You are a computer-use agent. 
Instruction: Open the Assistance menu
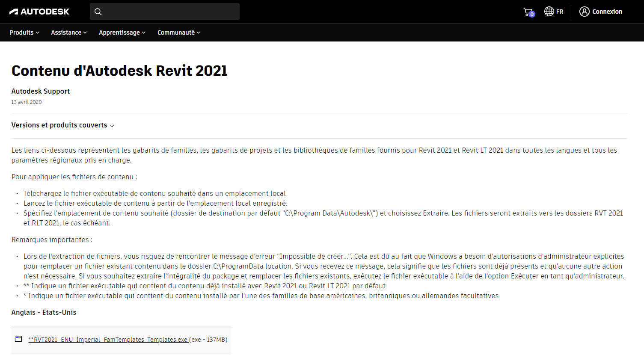66,33
